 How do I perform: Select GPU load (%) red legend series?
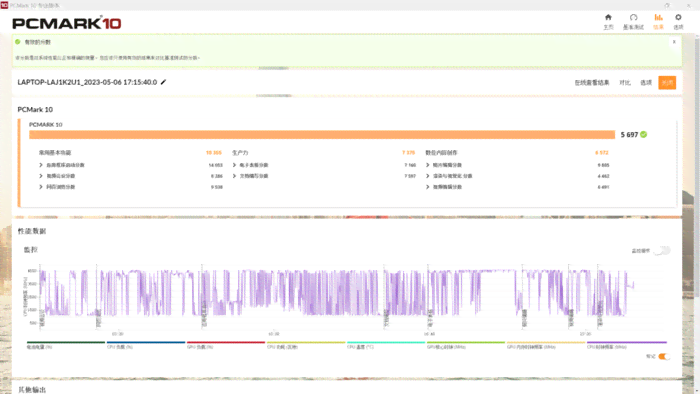click(x=225, y=345)
